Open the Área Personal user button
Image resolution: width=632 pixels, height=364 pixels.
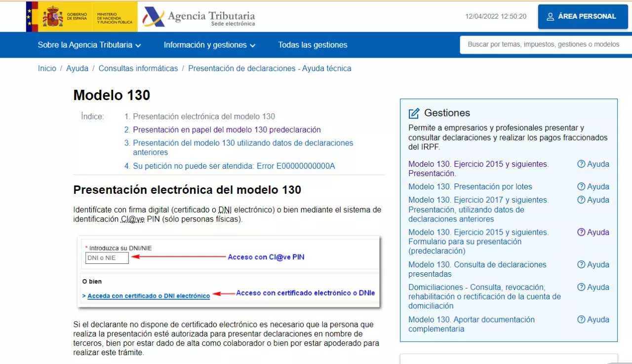pyautogui.click(x=583, y=17)
